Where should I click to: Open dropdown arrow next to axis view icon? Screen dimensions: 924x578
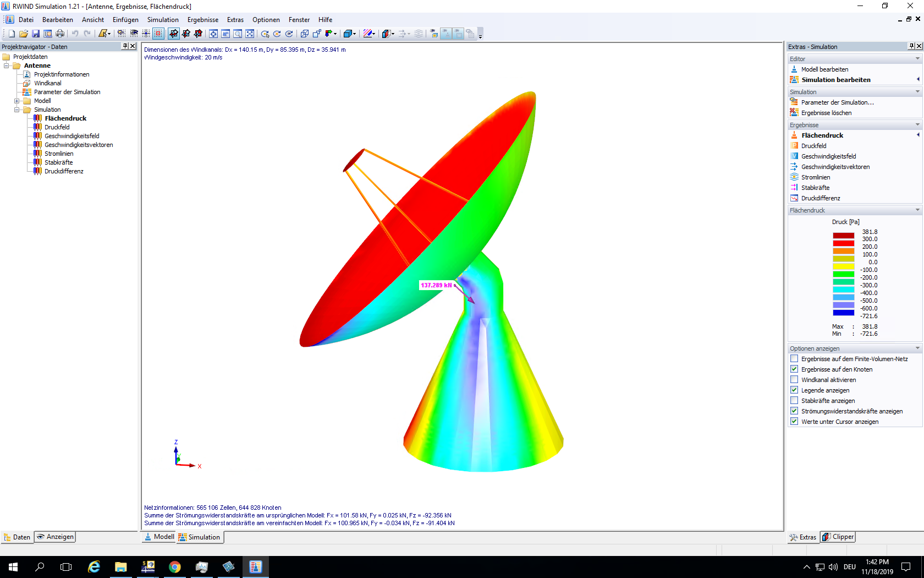[335, 34]
